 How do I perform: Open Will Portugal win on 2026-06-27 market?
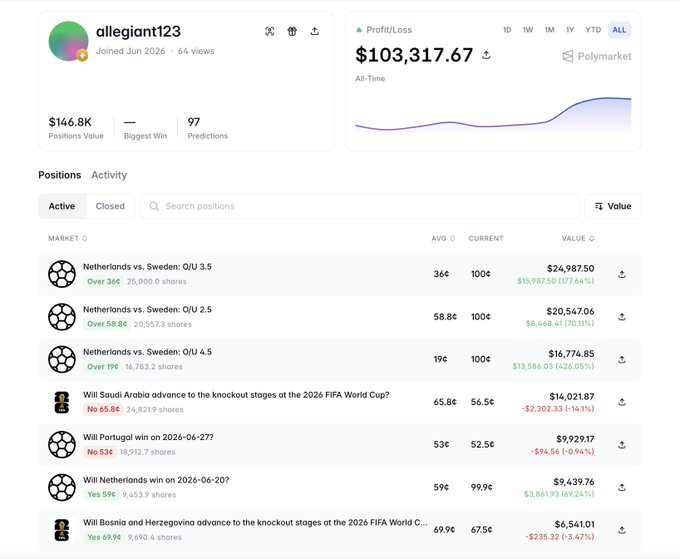[x=148, y=437]
